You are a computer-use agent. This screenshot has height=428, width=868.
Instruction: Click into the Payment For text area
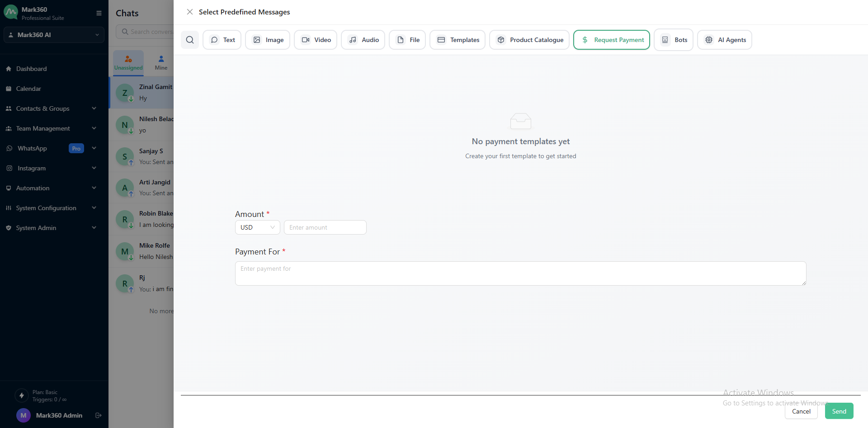pyautogui.click(x=520, y=273)
